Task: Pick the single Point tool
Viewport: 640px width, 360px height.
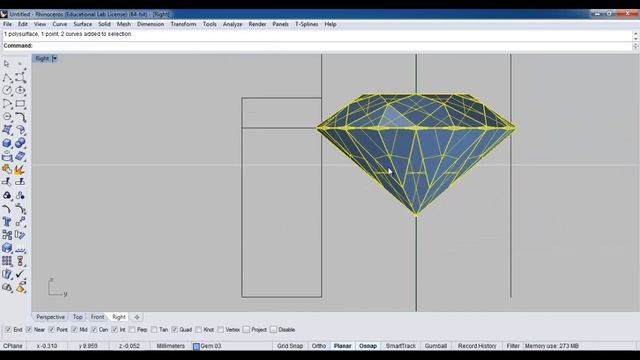Action: pyautogui.click(x=20, y=64)
